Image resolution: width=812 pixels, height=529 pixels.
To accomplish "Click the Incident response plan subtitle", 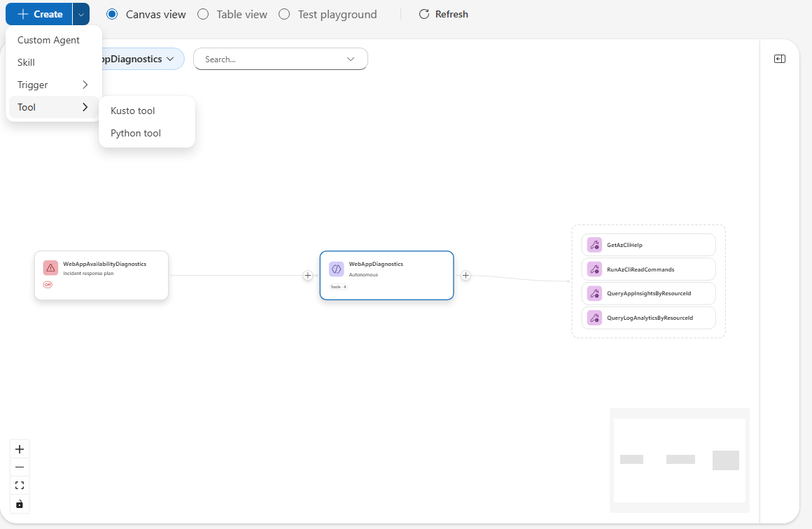I will tap(89, 274).
